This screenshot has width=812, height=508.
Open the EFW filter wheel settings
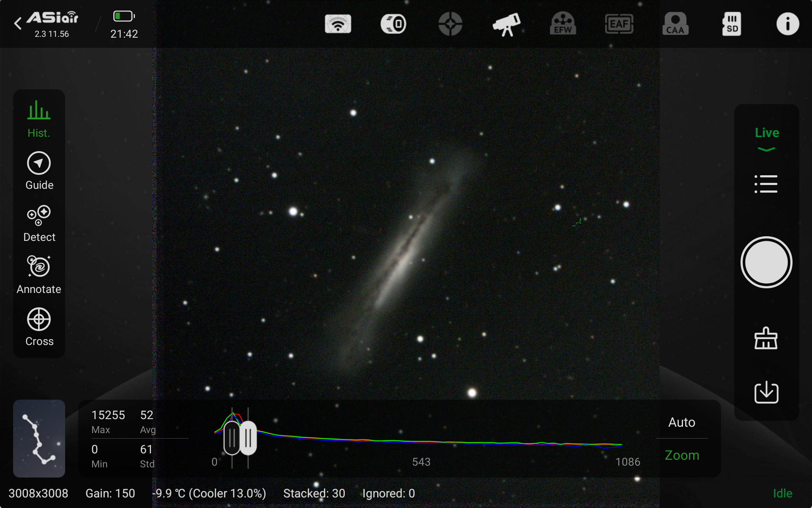(x=563, y=24)
